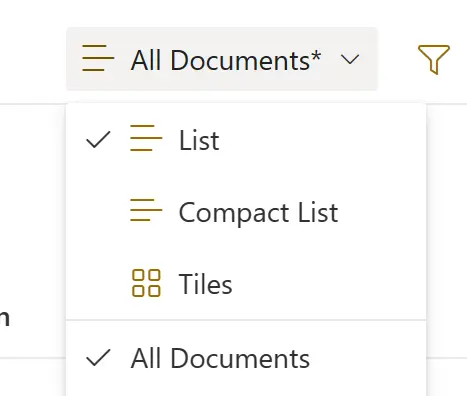This screenshot has width=467, height=396.
Task: Click the checkmark beside All Documents entry
Action: click(x=98, y=358)
